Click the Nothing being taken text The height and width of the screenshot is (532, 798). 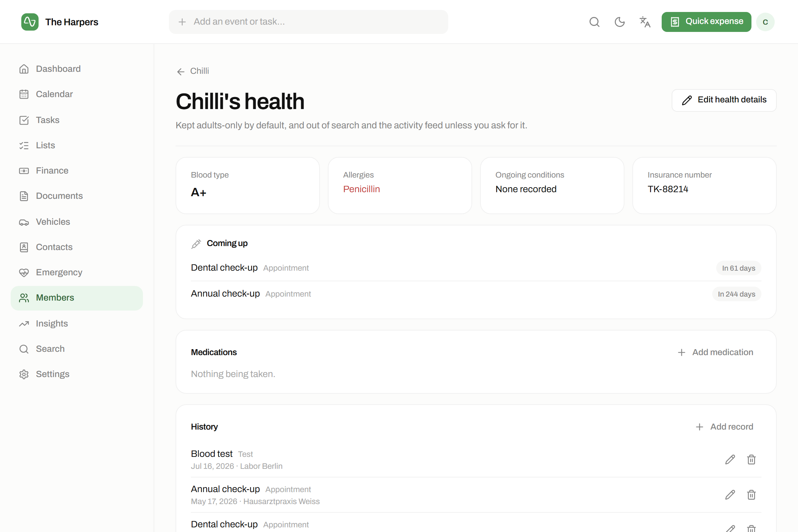click(x=233, y=374)
